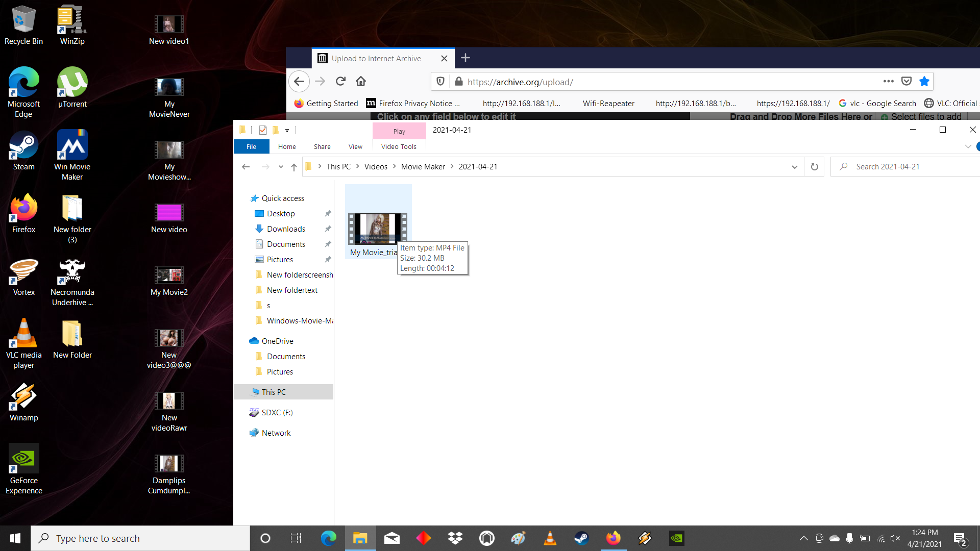Viewport: 980px width, 551px height.
Task: Click the GeForce Experience icon
Action: [23, 458]
